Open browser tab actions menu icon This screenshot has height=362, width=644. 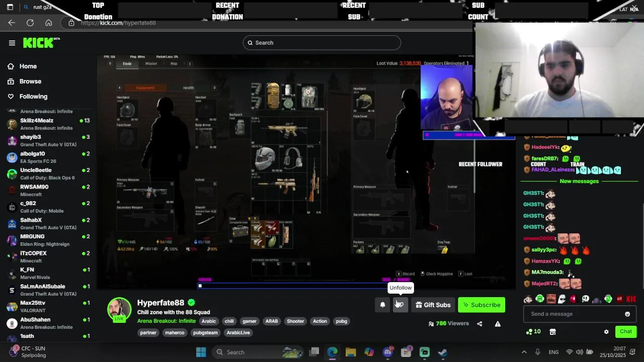tap(10, 7)
